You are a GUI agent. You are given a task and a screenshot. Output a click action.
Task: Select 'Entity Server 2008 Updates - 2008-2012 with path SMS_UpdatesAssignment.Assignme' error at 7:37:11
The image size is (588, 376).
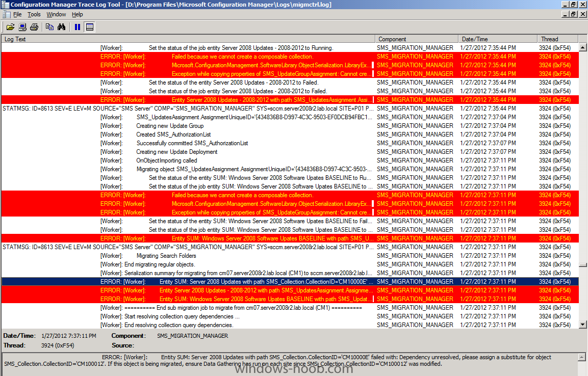click(x=290, y=290)
